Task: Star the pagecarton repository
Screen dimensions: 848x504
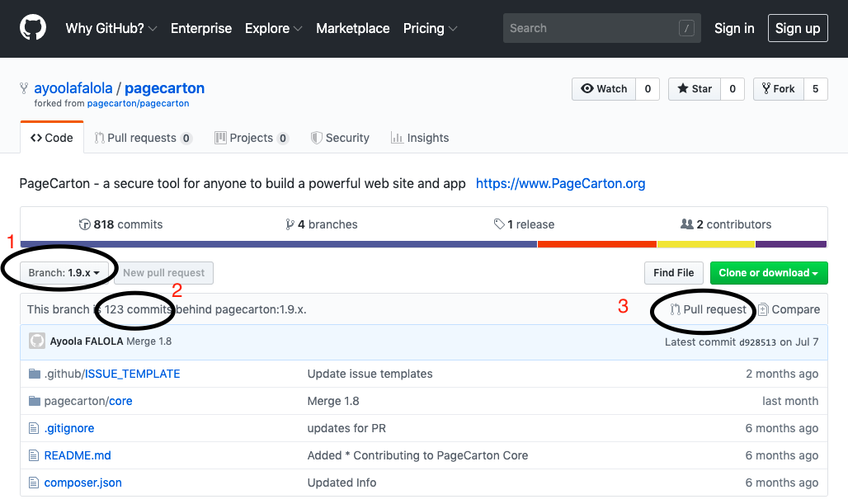Action: [695, 89]
